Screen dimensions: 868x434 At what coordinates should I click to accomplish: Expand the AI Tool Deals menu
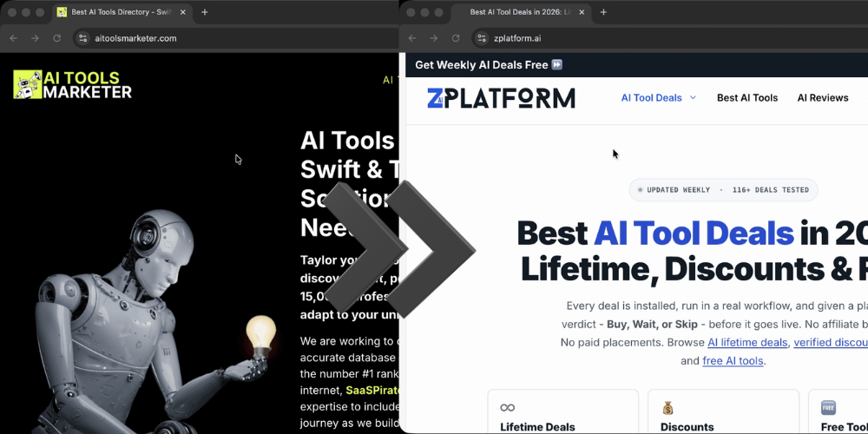pos(658,97)
